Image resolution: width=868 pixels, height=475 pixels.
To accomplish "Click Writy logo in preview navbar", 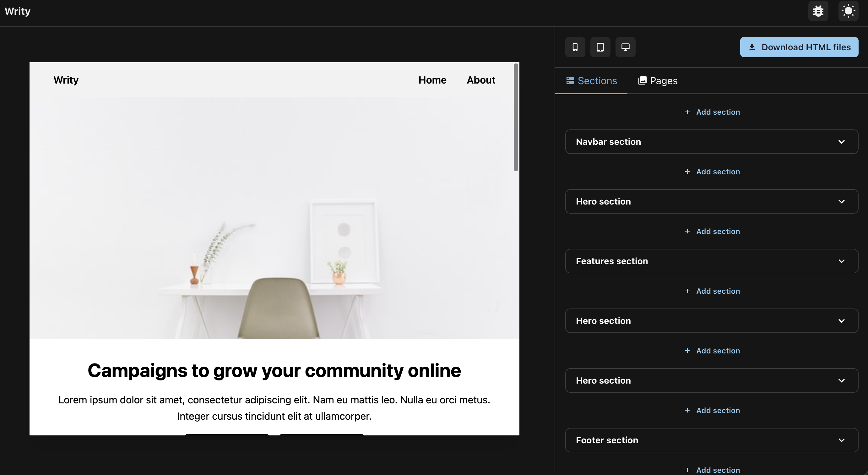I will pos(66,80).
